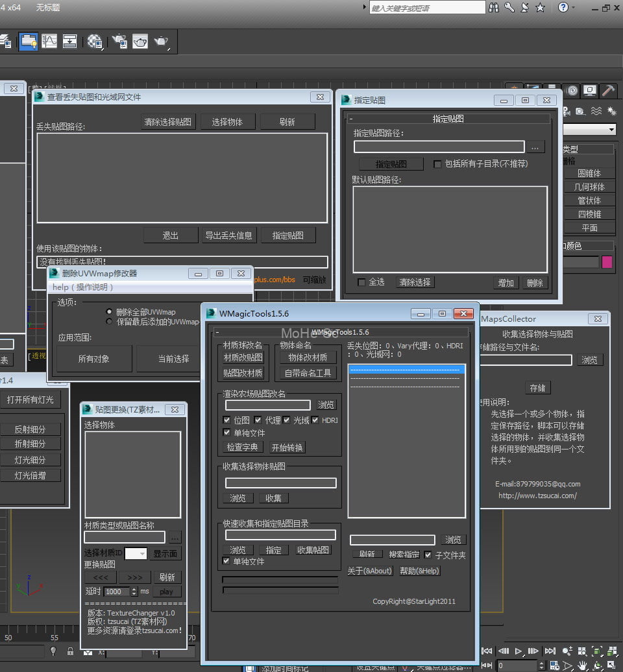The width and height of the screenshot is (623, 672).
Task: Open the Display panel monitor tab
Action: (589, 90)
